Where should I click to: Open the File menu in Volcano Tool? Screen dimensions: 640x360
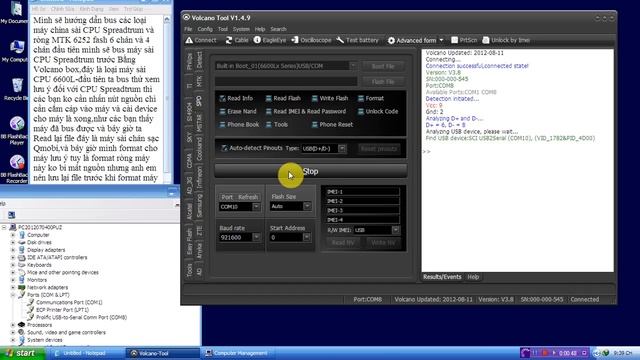pyautogui.click(x=188, y=29)
